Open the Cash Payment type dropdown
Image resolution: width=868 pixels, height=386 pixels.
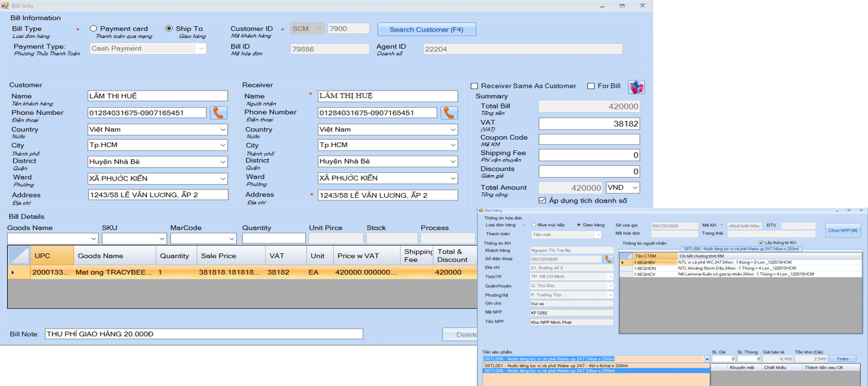click(x=201, y=49)
